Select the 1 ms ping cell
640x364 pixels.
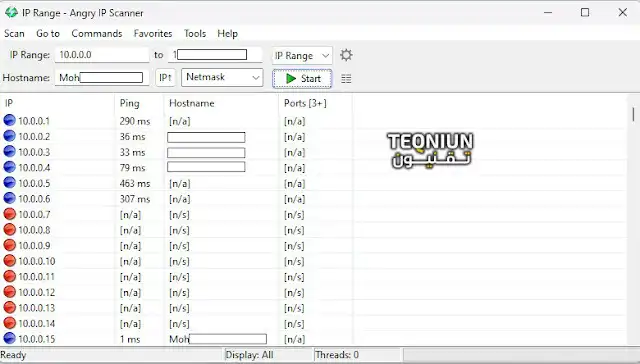point(130,340)
